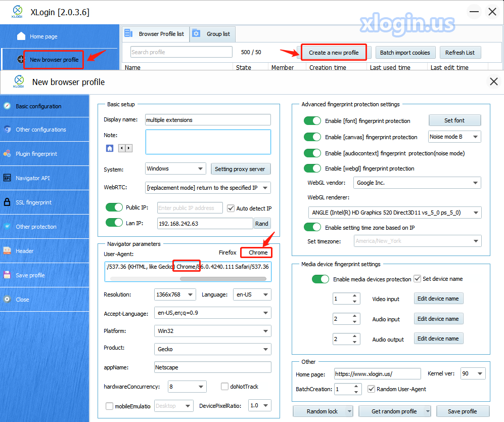The height and width of the screenshot is (422, 504).
Task: Open the WebGL renderer ANGLE dropdown
Action: pos(395,213)
